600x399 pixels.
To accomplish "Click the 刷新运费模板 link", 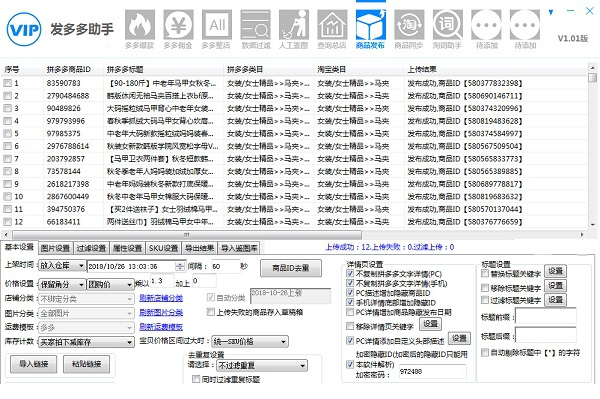I will [161, 327].
